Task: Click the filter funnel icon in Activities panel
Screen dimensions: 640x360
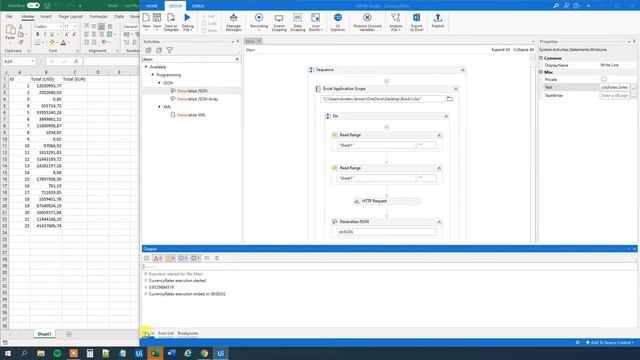Action: coord(169,50)
